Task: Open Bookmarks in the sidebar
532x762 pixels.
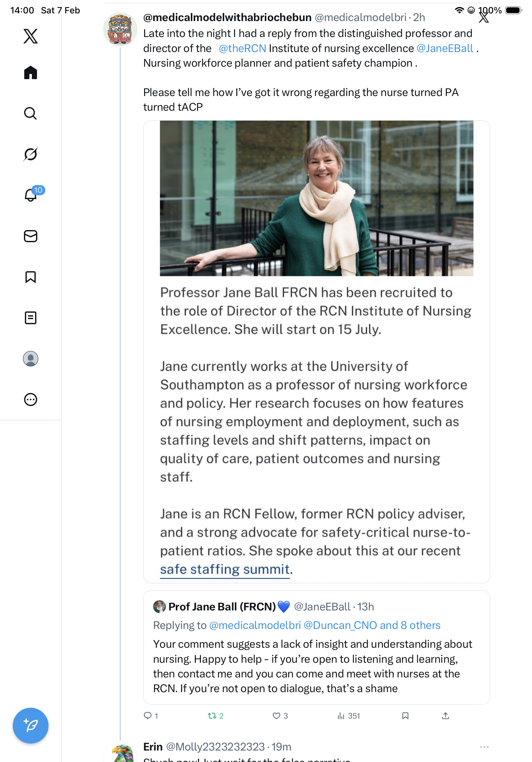Action: 31,277
